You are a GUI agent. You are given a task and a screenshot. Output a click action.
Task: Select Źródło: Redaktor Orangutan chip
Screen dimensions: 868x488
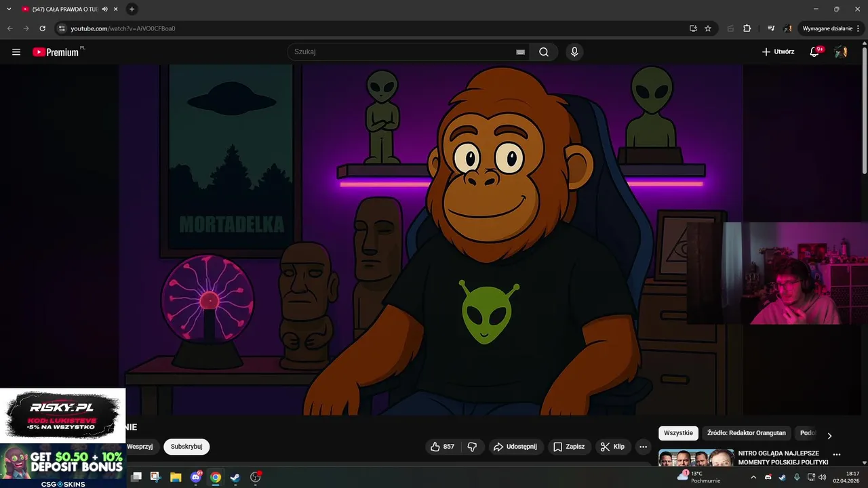point(746,433)
